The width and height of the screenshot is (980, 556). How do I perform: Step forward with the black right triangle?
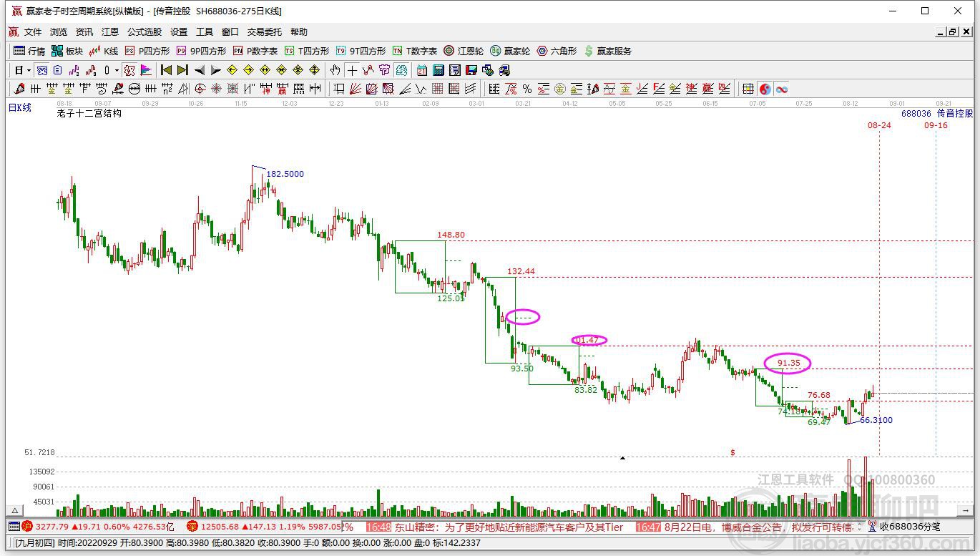tap(216, 70)
